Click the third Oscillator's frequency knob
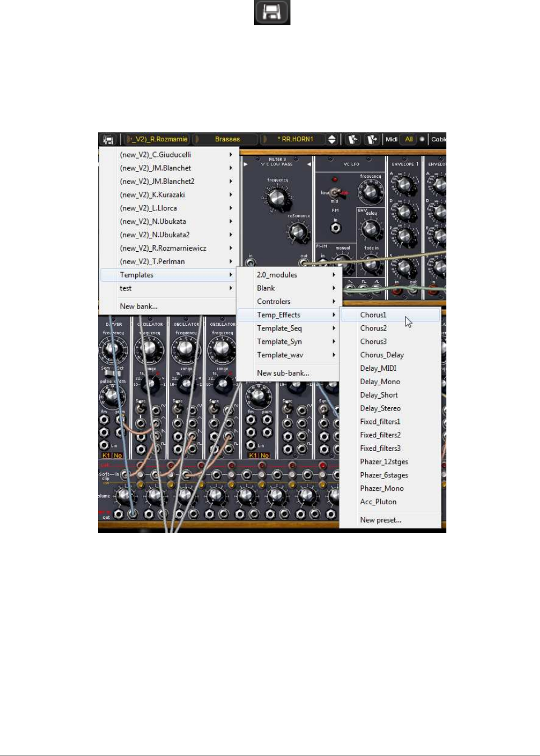 [x=222, y=349]
